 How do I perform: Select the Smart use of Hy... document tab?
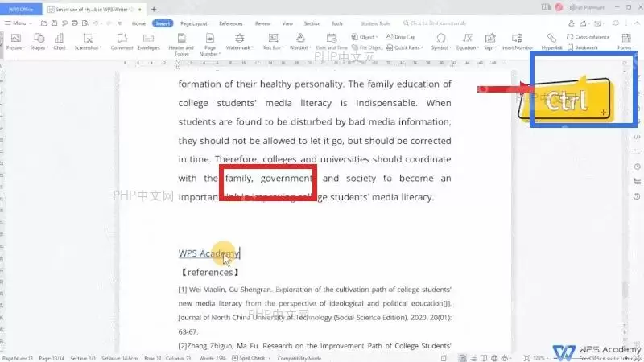click(94, 9)
